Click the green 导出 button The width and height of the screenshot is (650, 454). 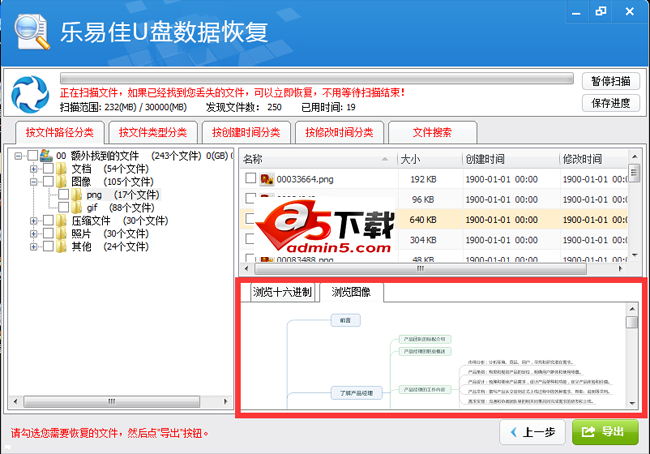605,432
